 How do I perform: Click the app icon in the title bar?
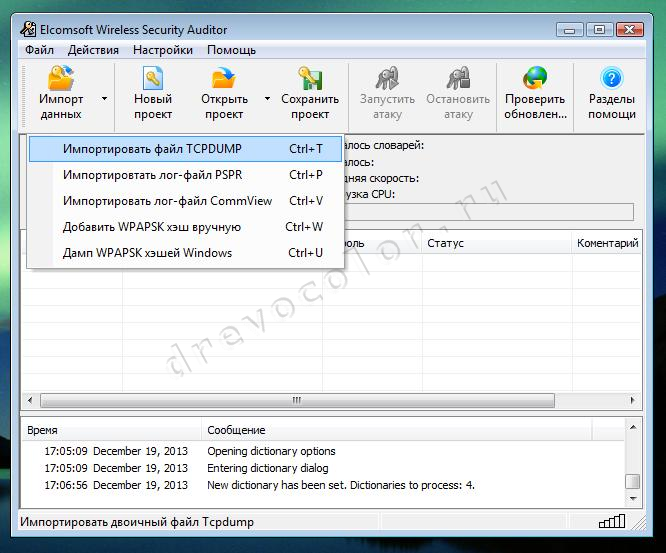coord(28,29)
